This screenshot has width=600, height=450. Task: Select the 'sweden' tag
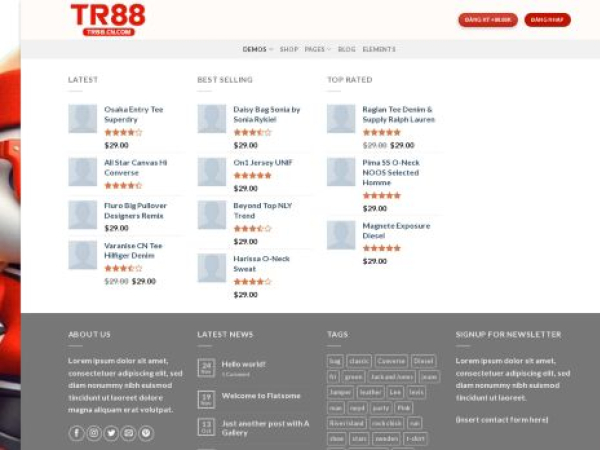tap(386, 439)
